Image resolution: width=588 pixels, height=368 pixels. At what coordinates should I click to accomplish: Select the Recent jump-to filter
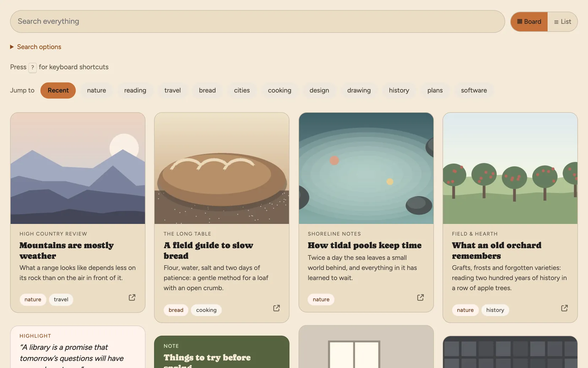click(58, 90)
